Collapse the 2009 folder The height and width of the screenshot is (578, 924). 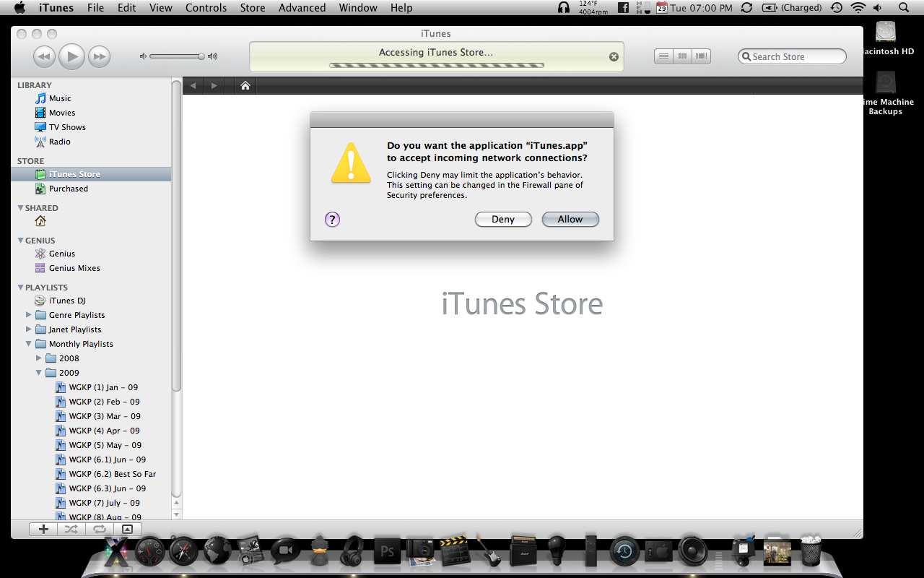39,373
